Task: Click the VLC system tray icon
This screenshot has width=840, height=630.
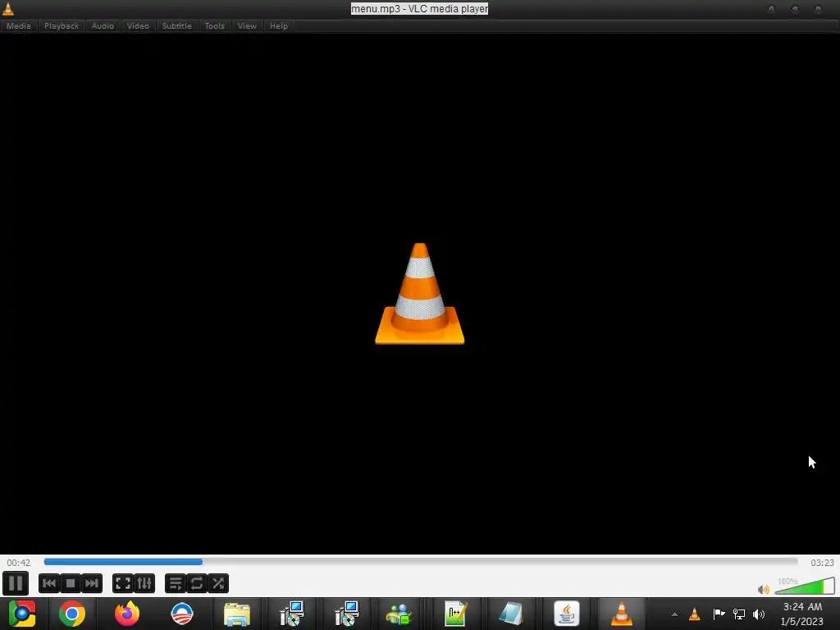Action: coord(694,614)
